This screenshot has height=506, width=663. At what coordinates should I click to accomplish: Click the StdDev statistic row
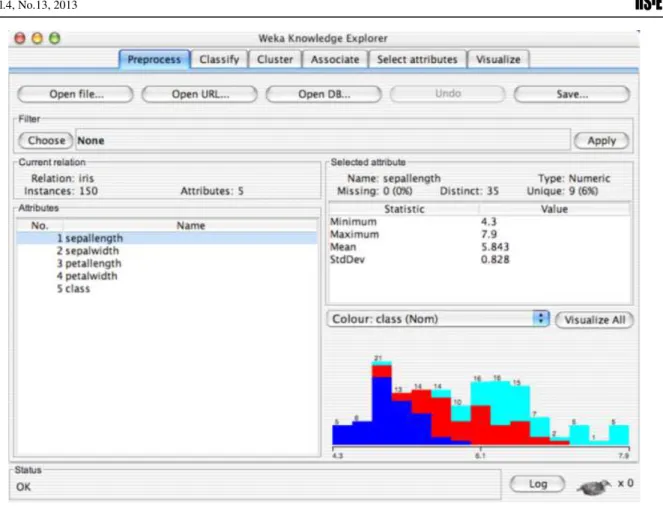[x=479, y=260]
